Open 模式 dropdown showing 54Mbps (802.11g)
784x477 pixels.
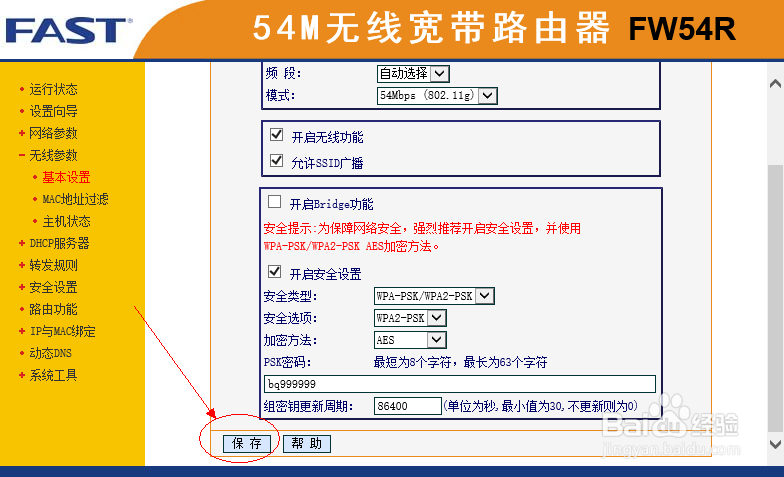437,96
